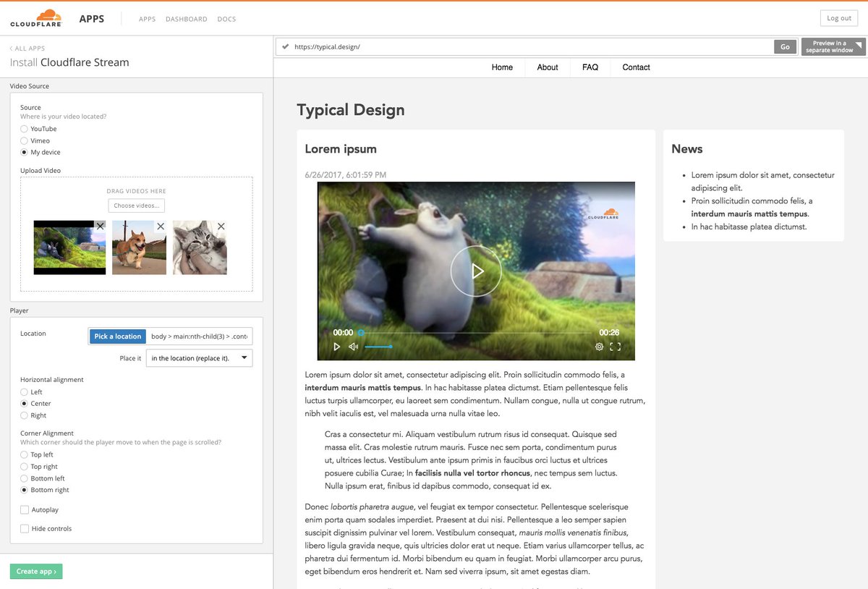Screen dimensions: 868x589
Task: Click the post timestamp 6/26/2017
Action: point(346,175)
